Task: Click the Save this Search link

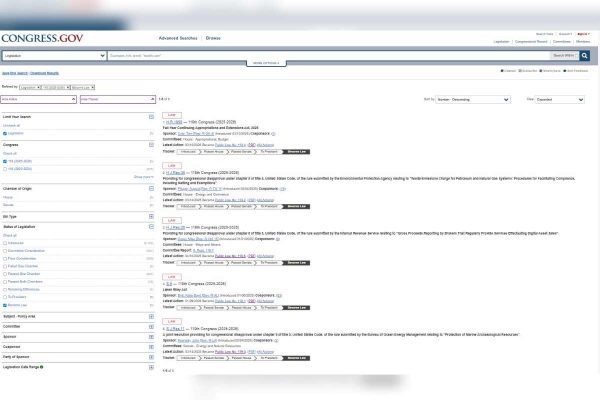Action: pos(15,73)
